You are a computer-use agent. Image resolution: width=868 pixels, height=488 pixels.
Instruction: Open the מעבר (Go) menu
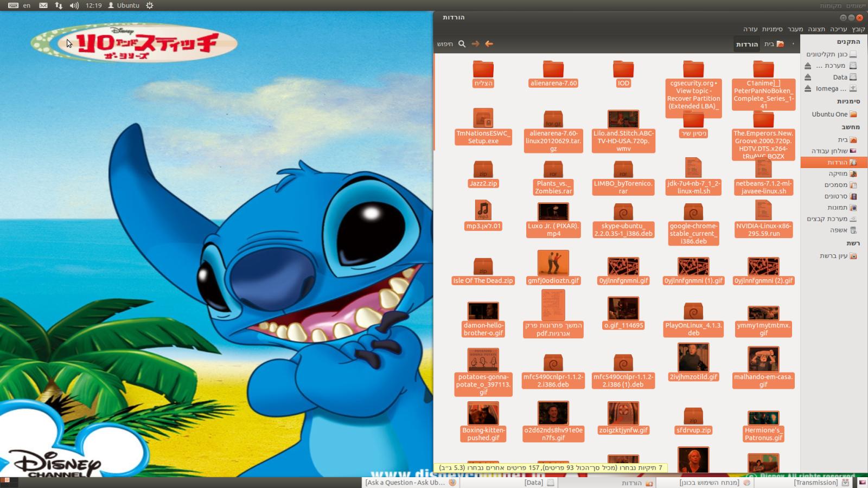pyautogui.click(x=795, y=29)
